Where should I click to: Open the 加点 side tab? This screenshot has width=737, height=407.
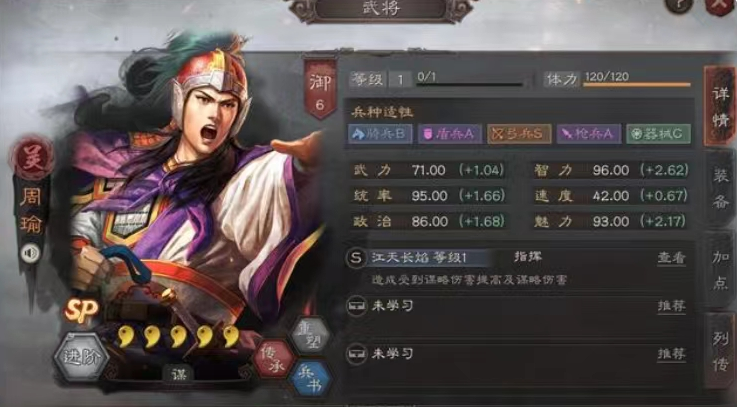click(720, 270)
